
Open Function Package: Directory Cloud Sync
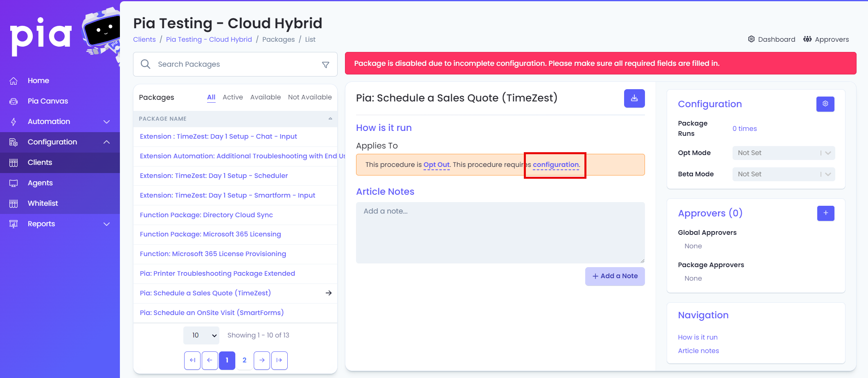pyautogui.click(x=206, y=215)
